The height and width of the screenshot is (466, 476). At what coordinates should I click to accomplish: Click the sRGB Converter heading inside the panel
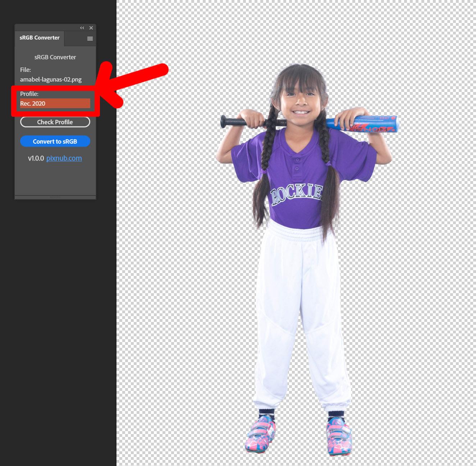pyautogui.click(x=55, y=57)
